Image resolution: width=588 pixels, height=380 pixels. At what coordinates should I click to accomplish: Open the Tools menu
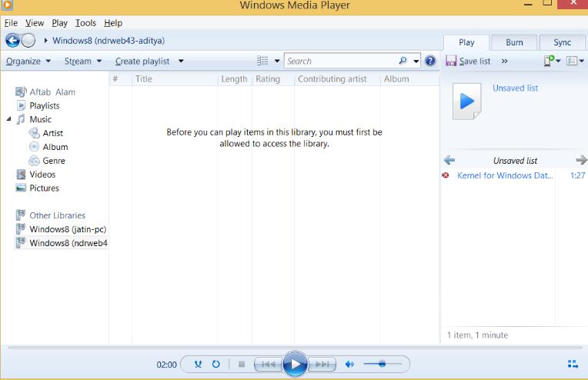pos(85,23)
